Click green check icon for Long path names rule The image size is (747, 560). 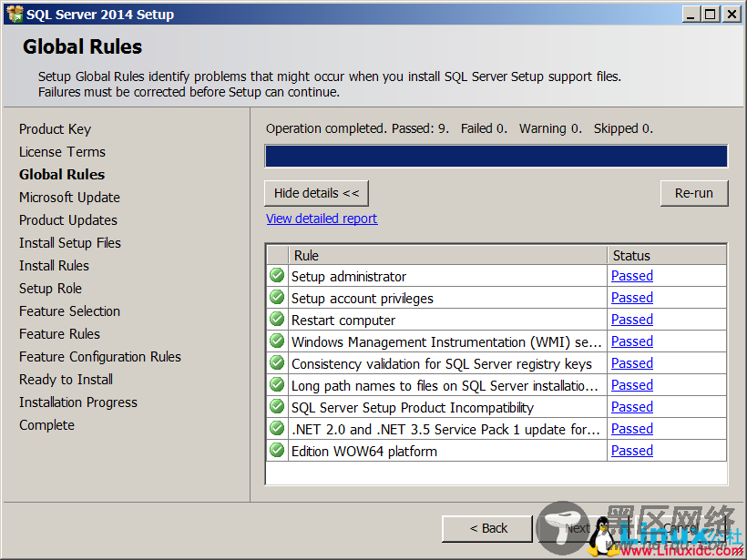(x=277, y=385)
